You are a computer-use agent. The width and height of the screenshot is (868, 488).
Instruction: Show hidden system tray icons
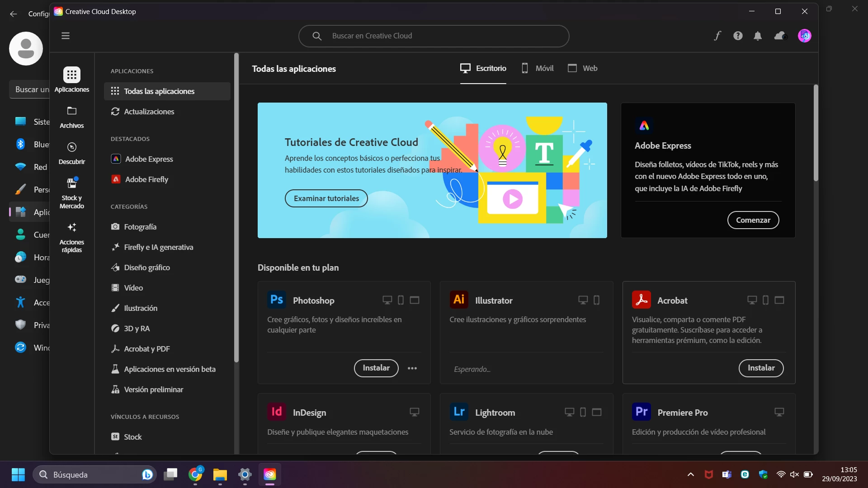(690, 474)
